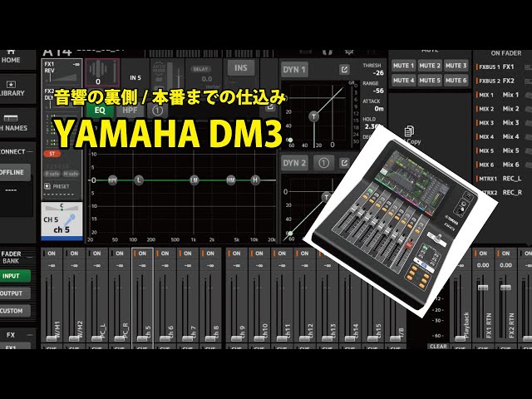The height and width of the screenshot is (399, 532).
Task: Collapse the FADER BANK section
Action: 30,257
